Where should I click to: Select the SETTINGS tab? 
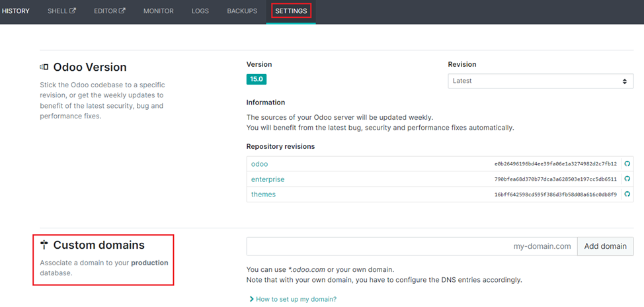click(291, 11)
